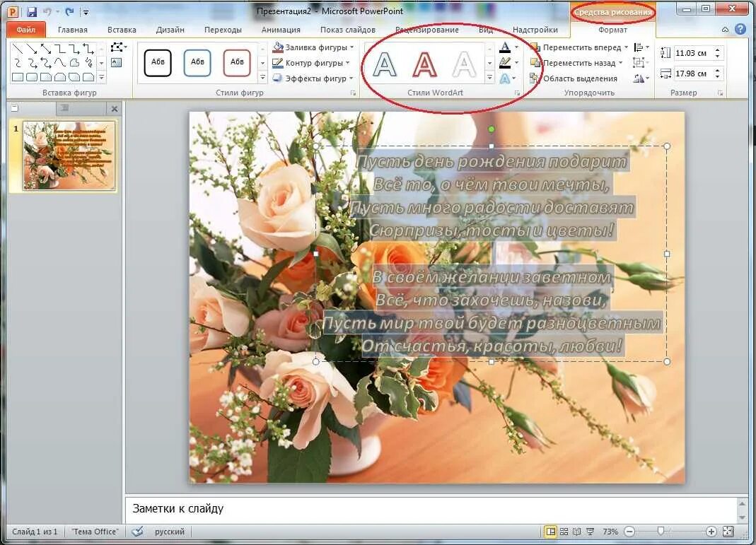Open Стили фигур dialog launcher
The height and width of the screenshot is (545, 756).
click(x=353, y=93)
